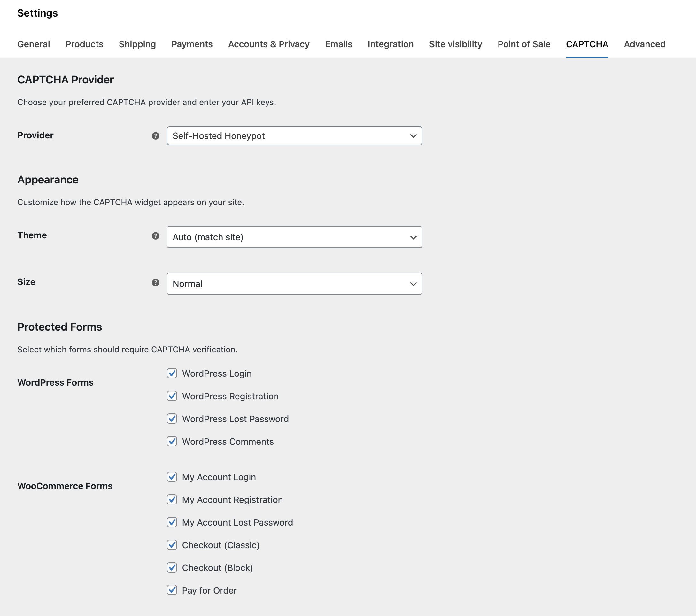Open the Payments tab
Viewport: 696px width, 616px height.
point(192,44)
